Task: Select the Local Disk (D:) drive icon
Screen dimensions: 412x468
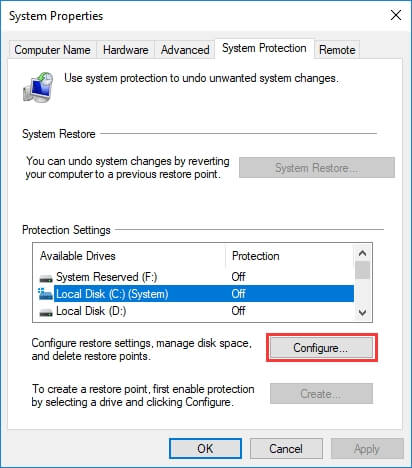Action: pos(46,312)
